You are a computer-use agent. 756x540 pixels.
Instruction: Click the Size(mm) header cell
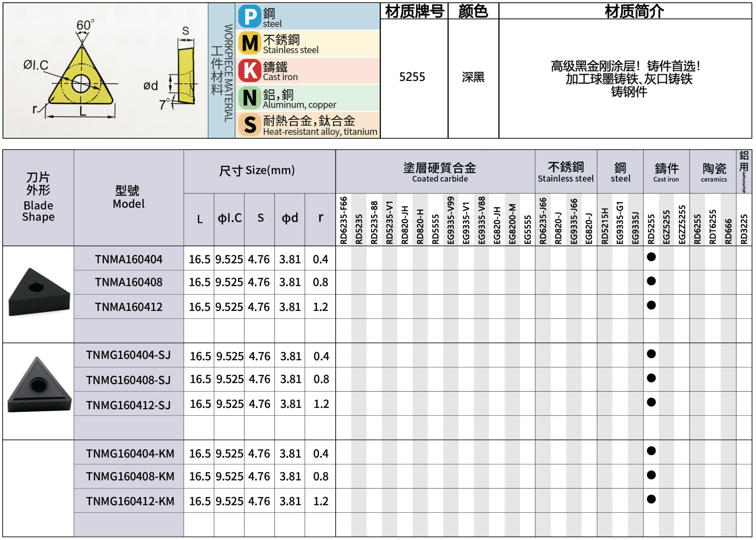coord(257,171)
